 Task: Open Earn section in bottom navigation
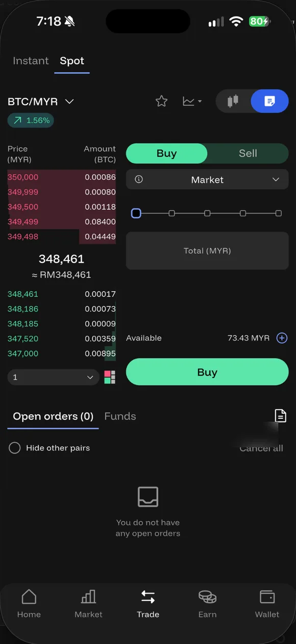[207, 604]
